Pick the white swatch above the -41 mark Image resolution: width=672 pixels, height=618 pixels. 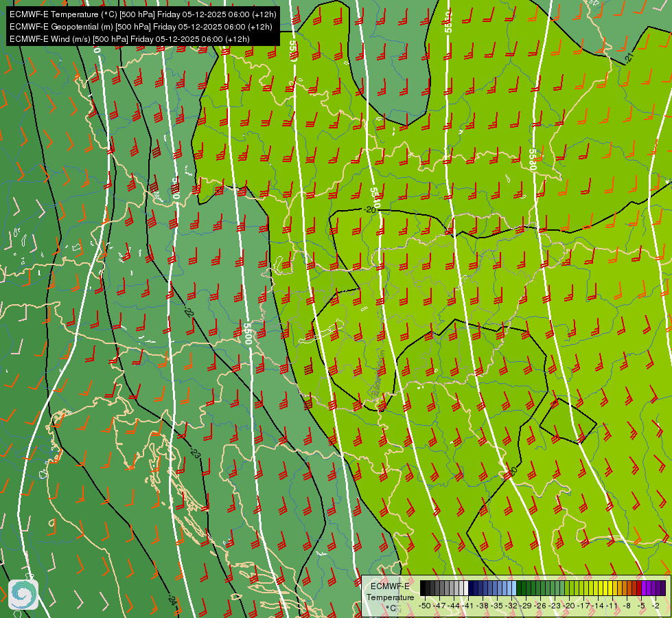[466, 588]
